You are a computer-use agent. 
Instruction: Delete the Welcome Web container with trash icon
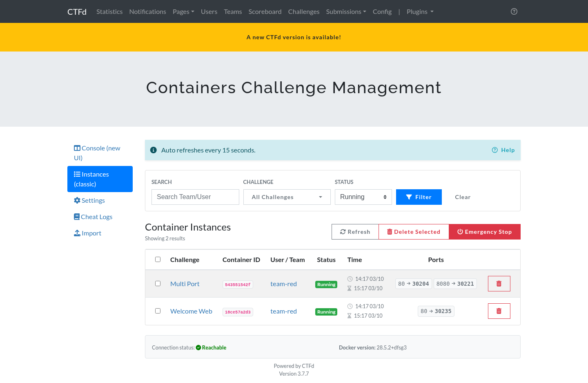point(499,311)
